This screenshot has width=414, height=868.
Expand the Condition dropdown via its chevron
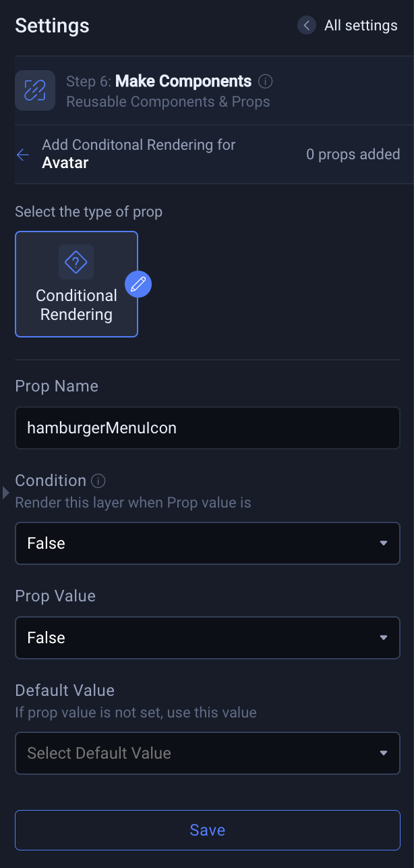[x=385, y=543]
